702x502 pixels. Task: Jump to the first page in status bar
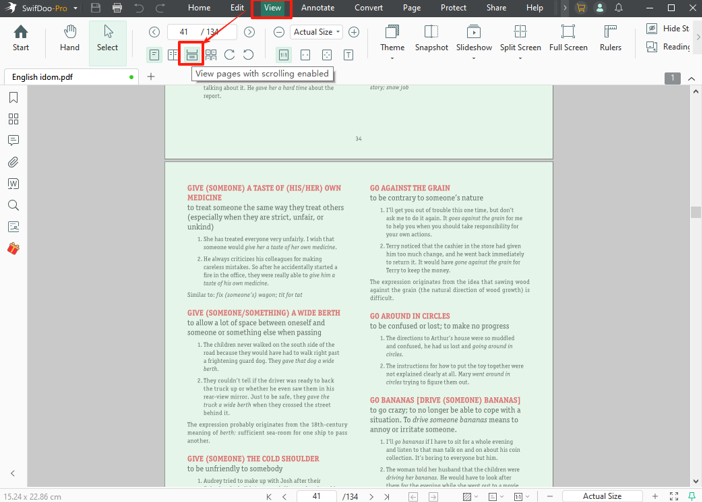tap(269, 496)
